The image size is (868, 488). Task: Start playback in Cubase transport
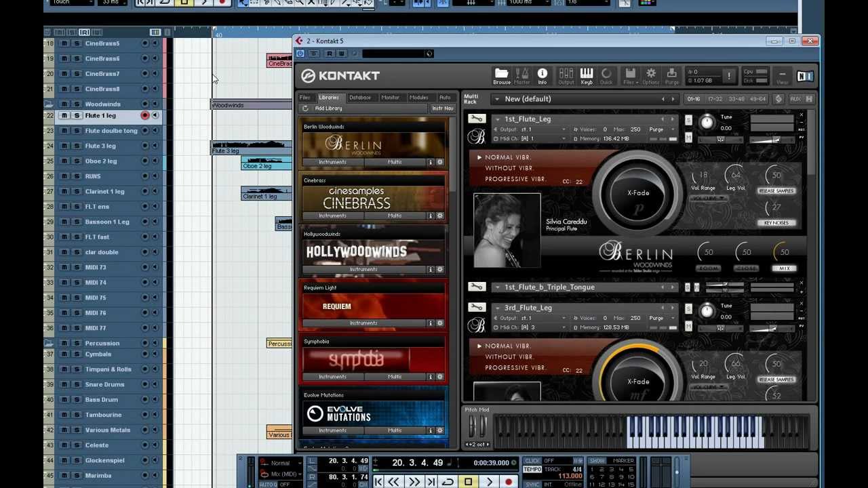coord(489,482)
